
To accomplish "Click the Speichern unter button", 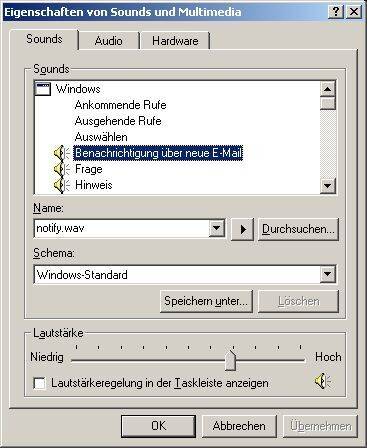I will pos(206,301).
